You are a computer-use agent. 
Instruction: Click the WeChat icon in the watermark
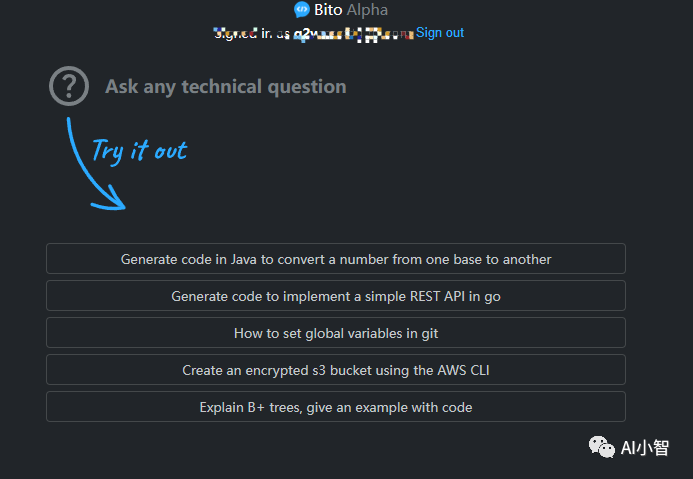(x=601, y=447)
